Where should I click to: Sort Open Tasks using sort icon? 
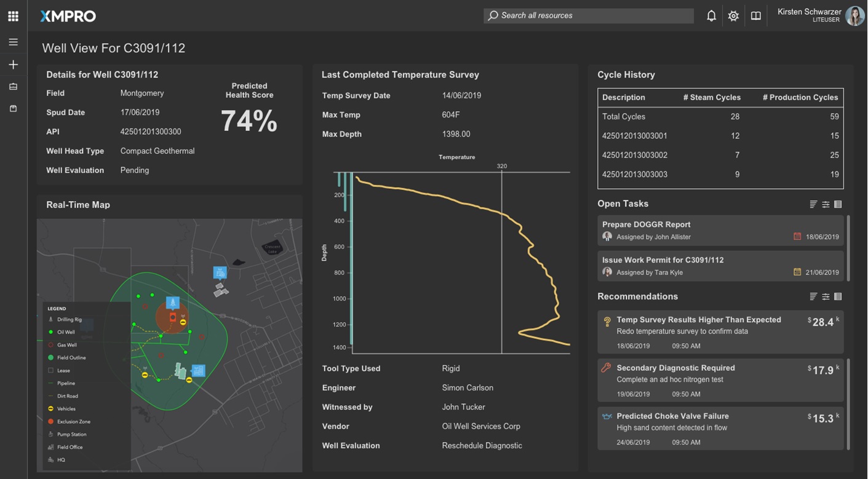coord(813,204)
